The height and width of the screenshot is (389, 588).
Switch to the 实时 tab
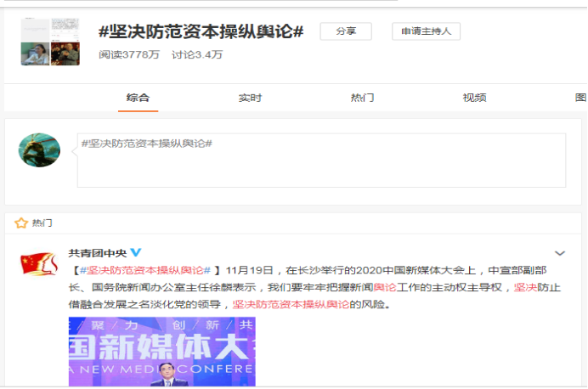tap(250, 98)
